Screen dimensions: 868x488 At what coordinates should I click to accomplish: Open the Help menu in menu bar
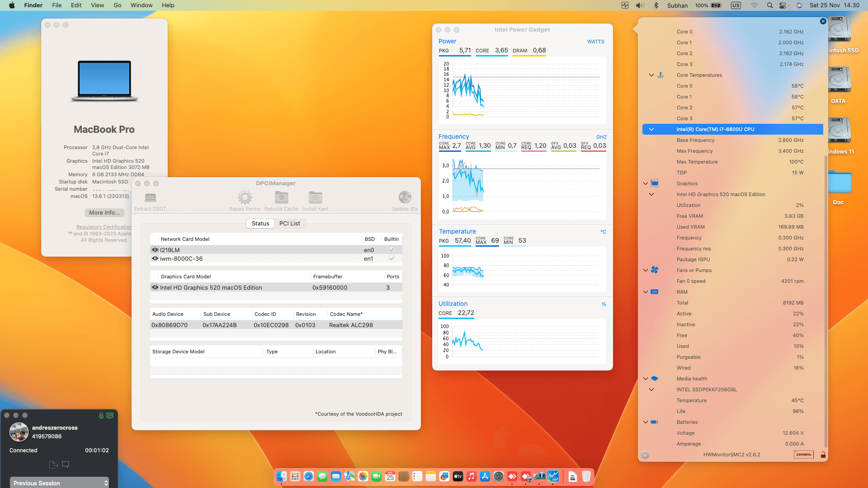(x=168, y=5)
